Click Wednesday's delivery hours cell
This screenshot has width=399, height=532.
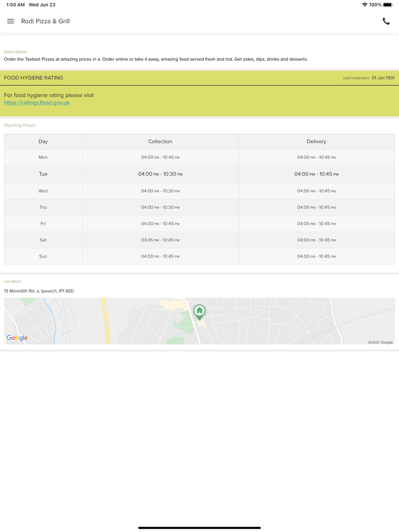(x=316, y=191)
